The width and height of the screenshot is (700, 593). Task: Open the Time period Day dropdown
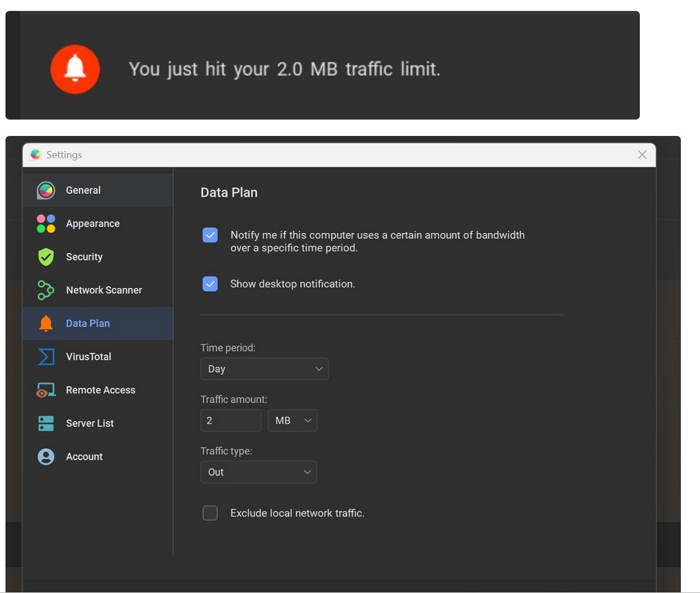264,369
